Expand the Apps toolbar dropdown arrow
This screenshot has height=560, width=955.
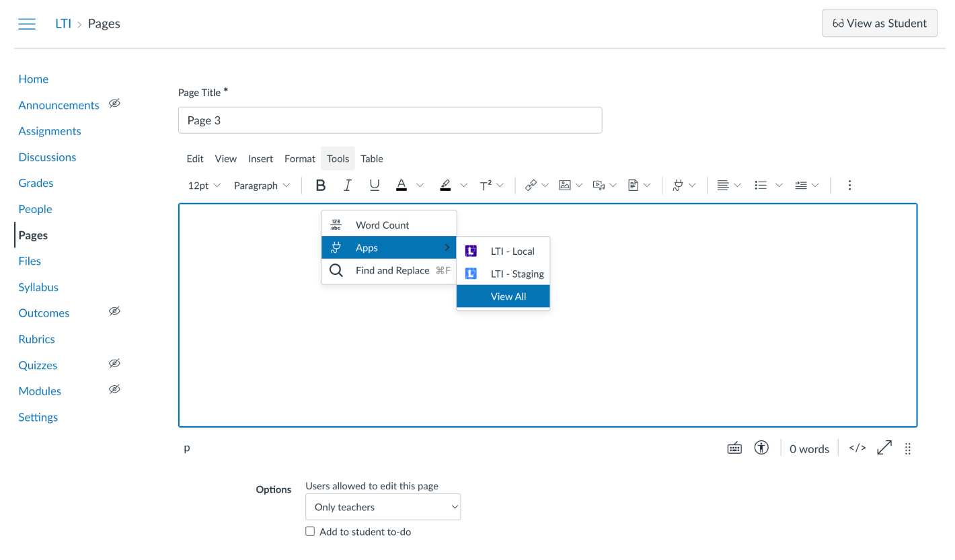[x=692, y=186]
